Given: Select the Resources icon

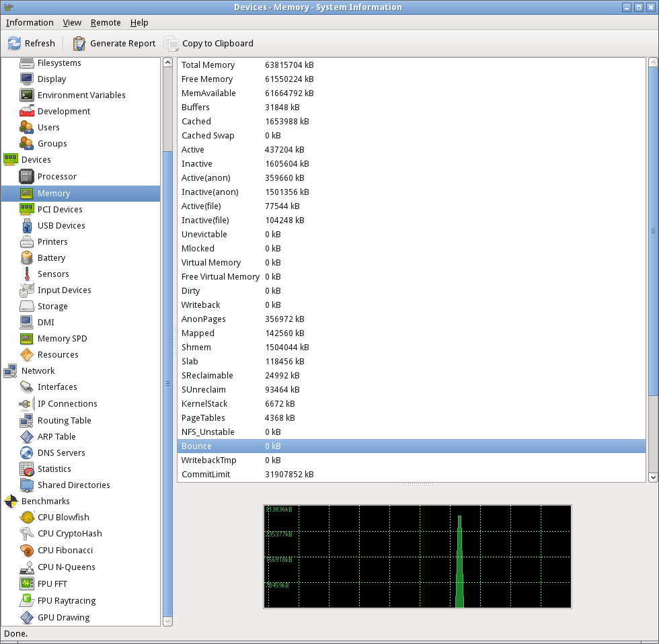Looking at the screenshot, I should tap(27, 354).
